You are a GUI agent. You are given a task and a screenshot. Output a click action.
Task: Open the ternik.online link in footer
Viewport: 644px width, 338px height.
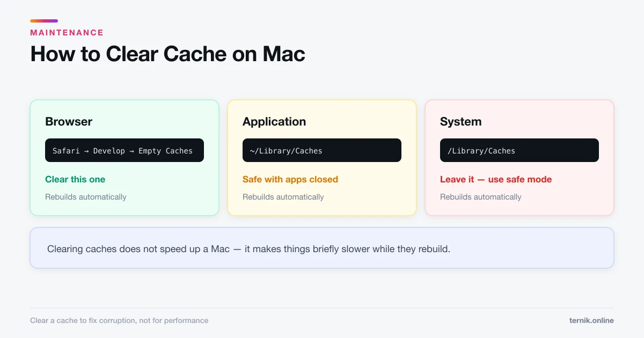pos(591,320)
